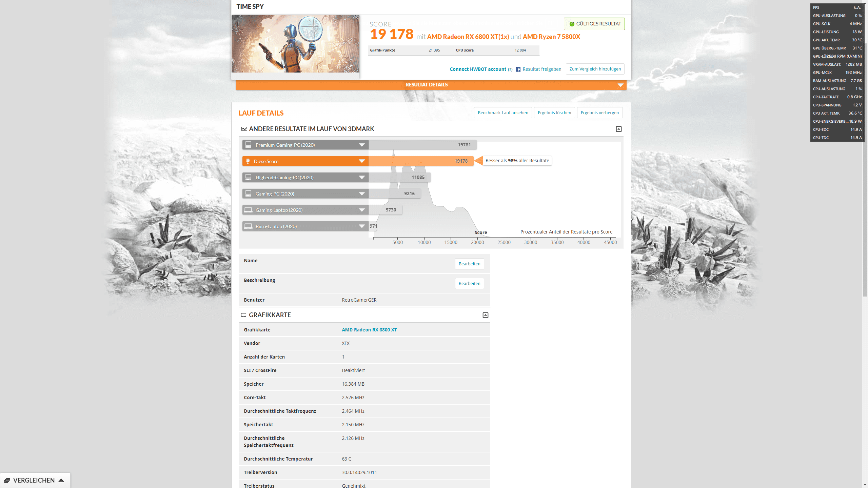868x488 pixels.
Task: Open the Gaming-PC (2020) dropdown arrow
Action: (x=362, y=194)
